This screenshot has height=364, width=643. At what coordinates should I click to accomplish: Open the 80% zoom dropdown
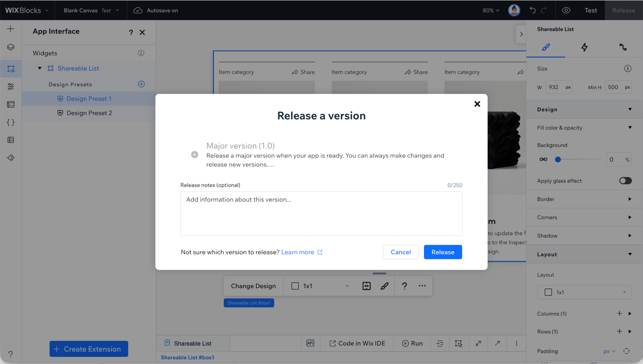(x=491, y=10)
